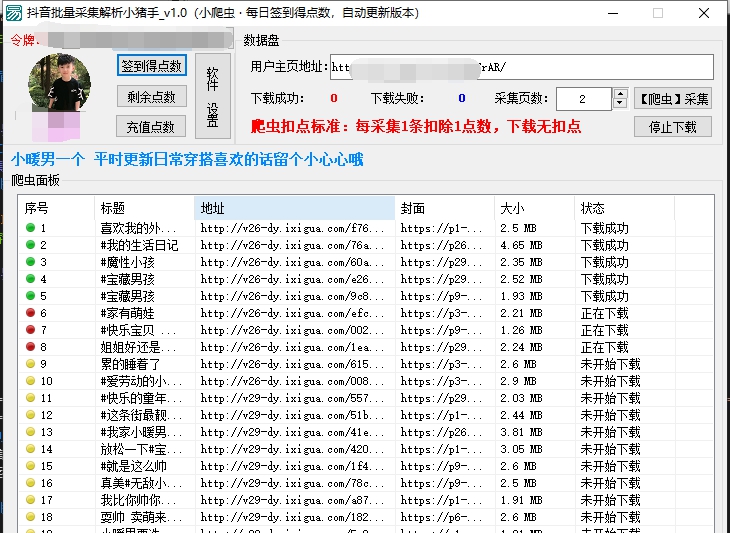Click size cell 1.26 MB

pyautogui.click(x=521, y=330)
